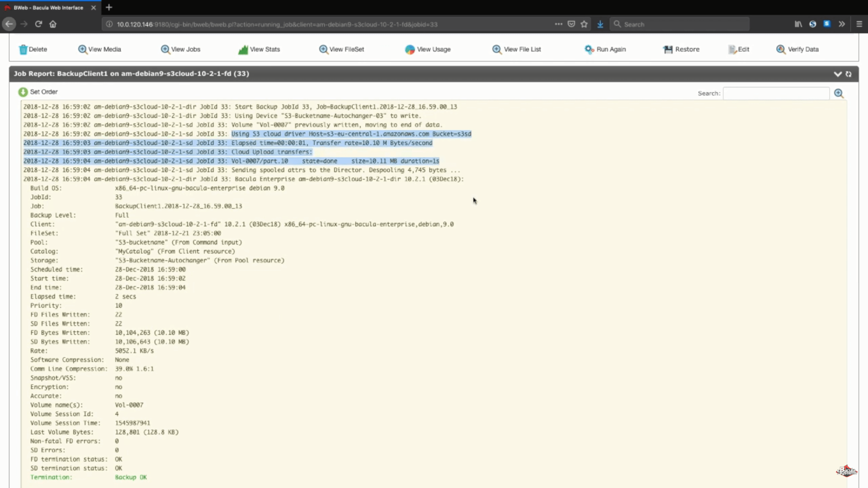This screenshot has height=488, width=868.
Task: Click the Delete label
Action: pyautogui.click(x=38, y=49)
